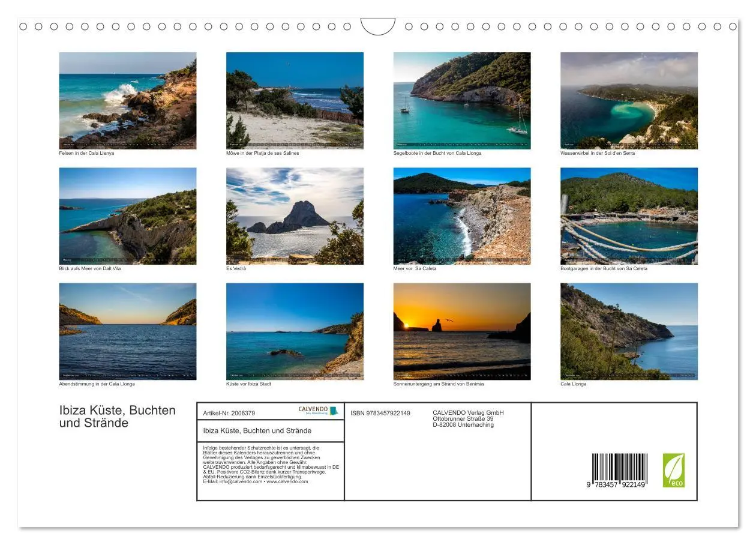
Task: Click caption 'Es Vedrà'
Action: [236, 268]
